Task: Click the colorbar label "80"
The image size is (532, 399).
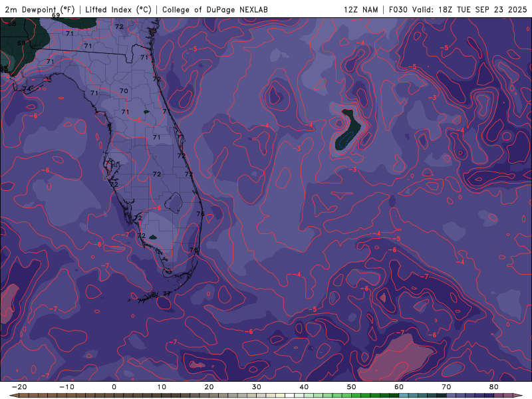Action: pos(494,387)
